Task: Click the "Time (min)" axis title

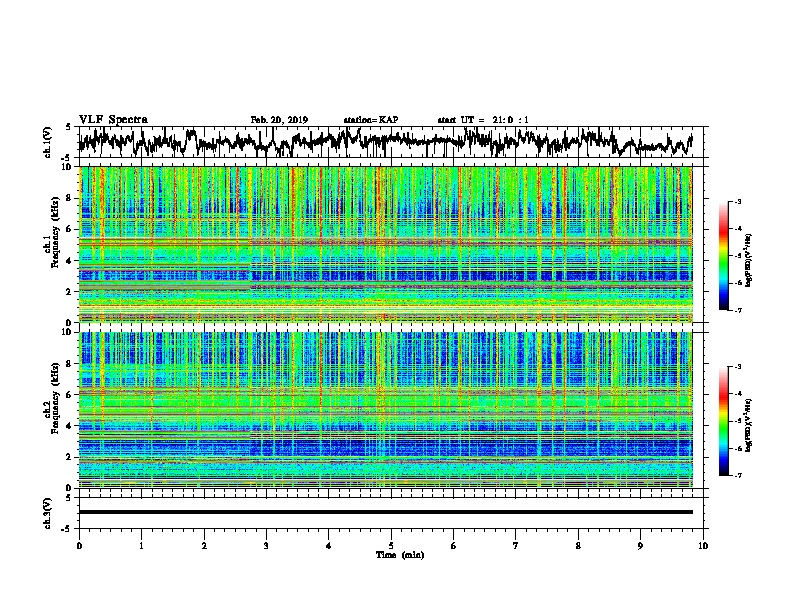Action: point(400,555)
